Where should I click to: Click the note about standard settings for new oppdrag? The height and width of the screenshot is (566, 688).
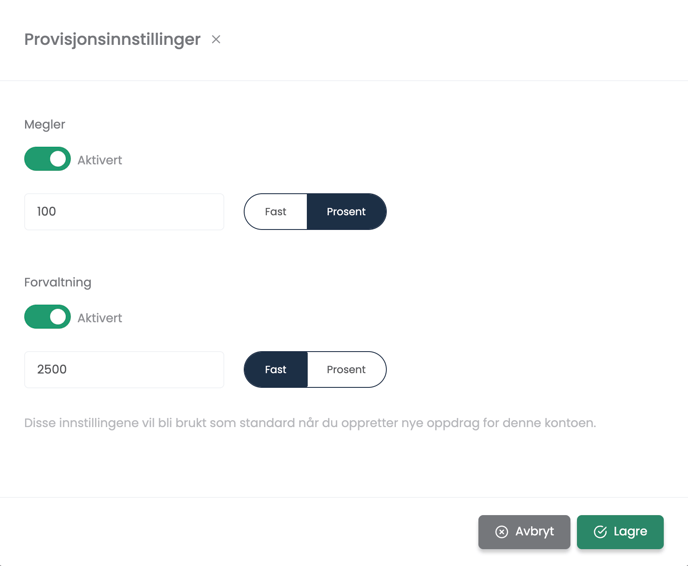tap(310, 423)
